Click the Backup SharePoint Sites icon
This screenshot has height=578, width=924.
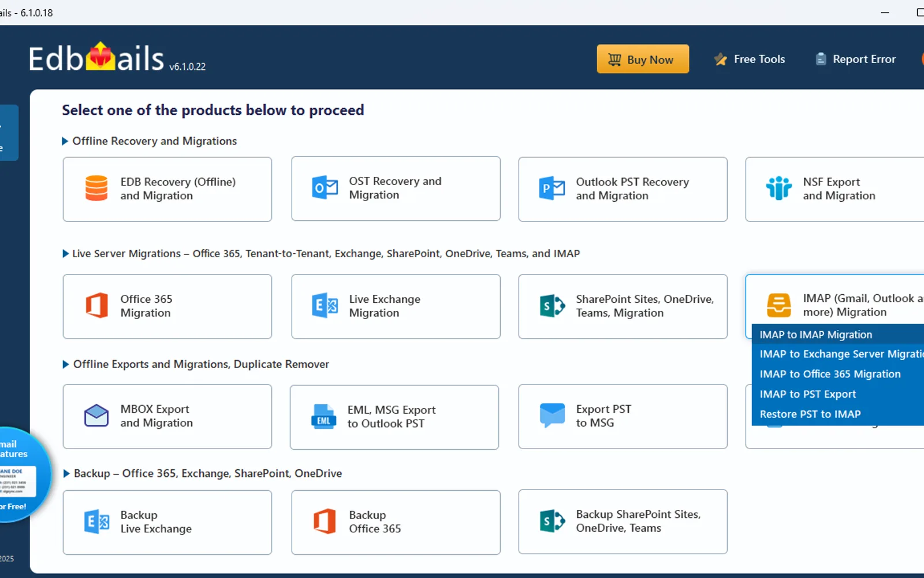point(552,521)
